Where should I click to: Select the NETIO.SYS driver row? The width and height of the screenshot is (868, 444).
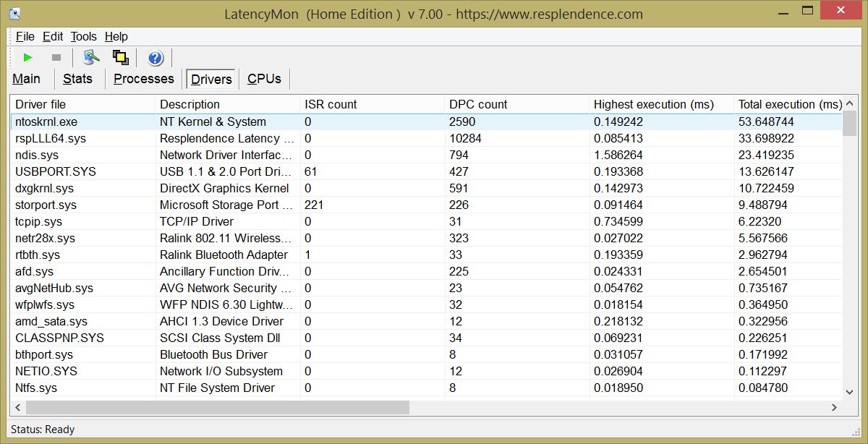427,371
